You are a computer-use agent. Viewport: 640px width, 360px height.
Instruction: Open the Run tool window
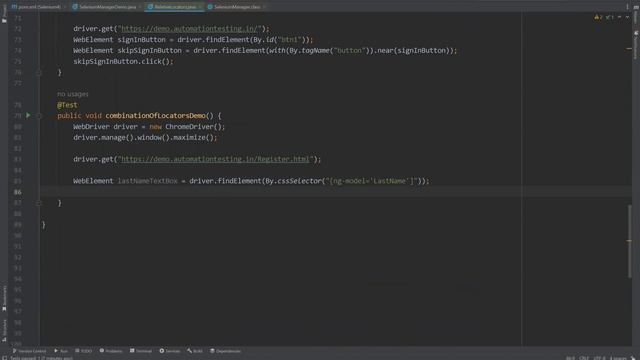coord(61,351)
